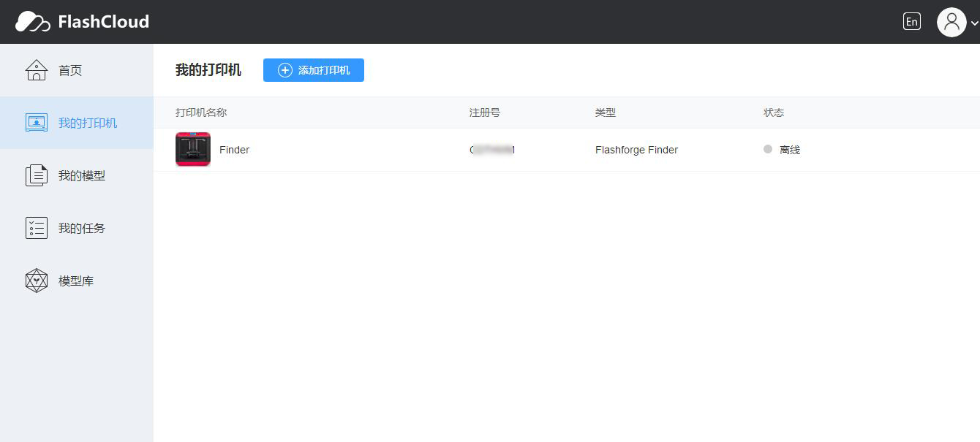Click the house icon beside 首页
This screenshot has width=980, height=442.
[37, 70]
